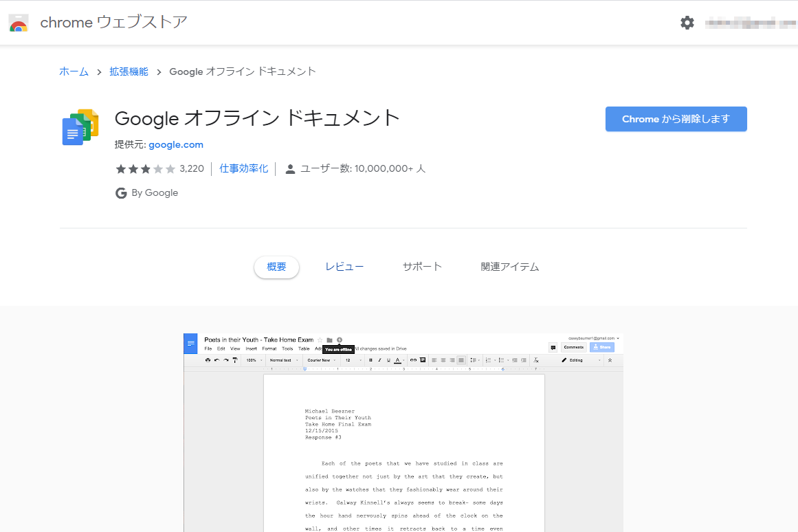Open the font dropdown showing Courier New
The width and height of the screenshot is (798, 532).
click(318, 361)
